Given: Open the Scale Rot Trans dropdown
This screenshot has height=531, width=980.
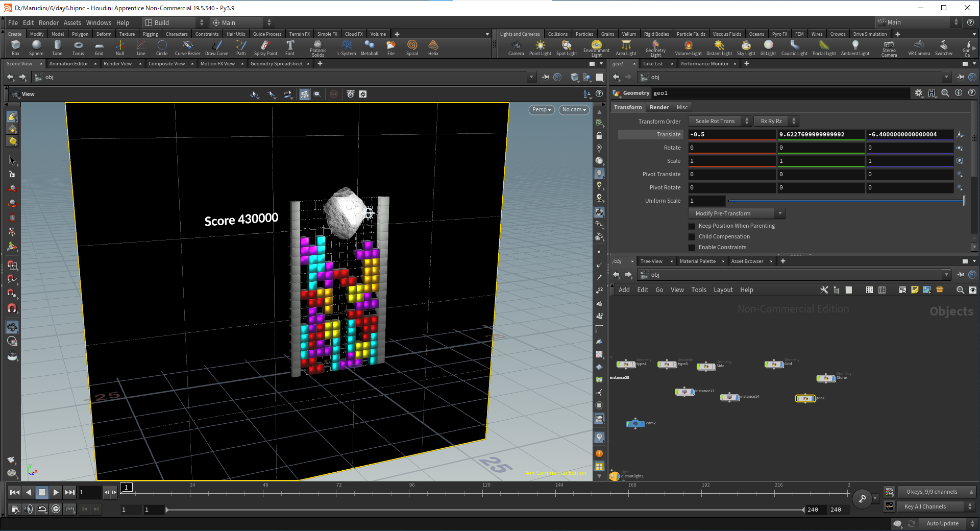Looking at the screenshot, I should click(x=720, y=121).
